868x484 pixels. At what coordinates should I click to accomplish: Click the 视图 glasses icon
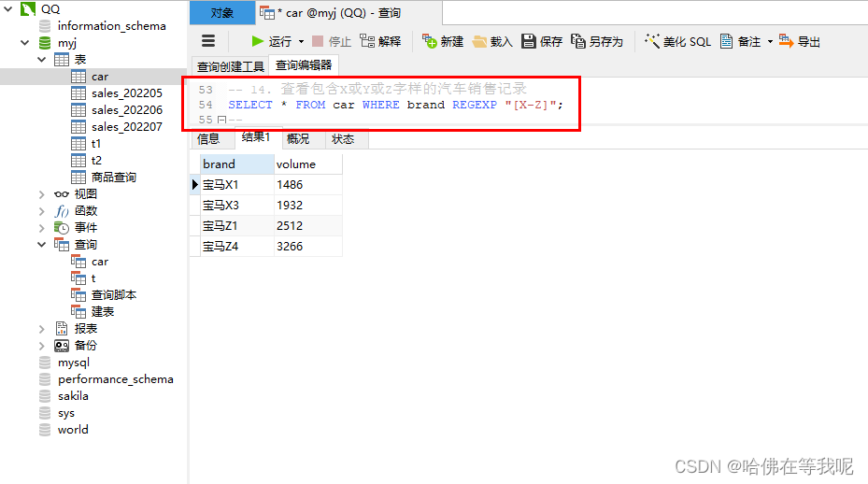point(62,194)
